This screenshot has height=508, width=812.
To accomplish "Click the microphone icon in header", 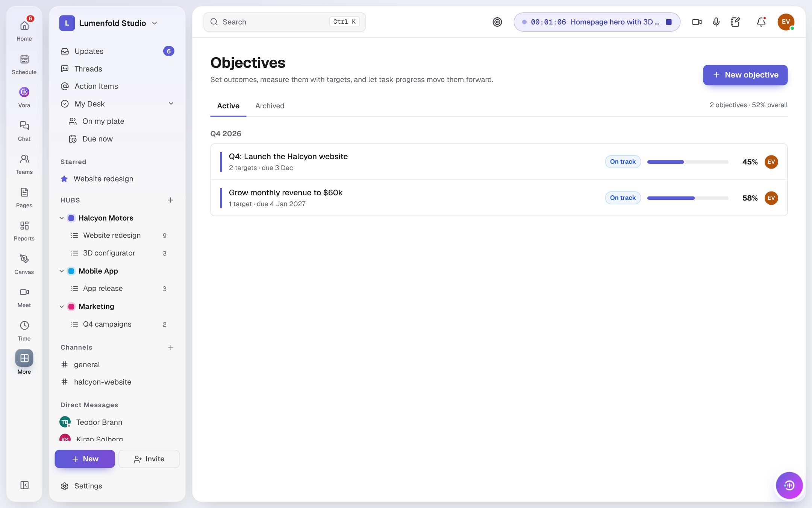I will pyautogui.click(x=716, y=22).
